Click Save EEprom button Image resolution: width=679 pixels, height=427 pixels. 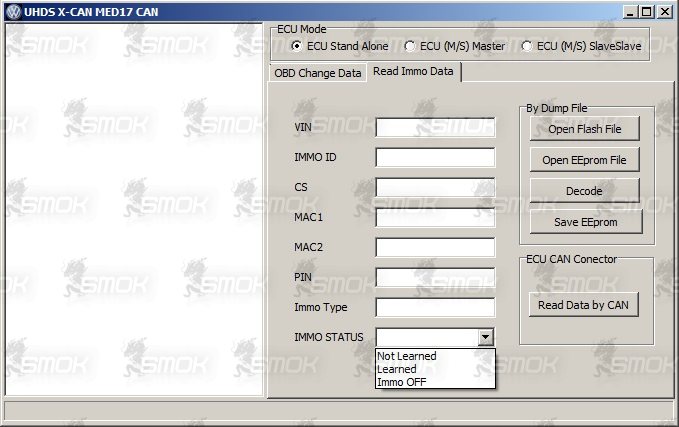click(x=586, y=222)
